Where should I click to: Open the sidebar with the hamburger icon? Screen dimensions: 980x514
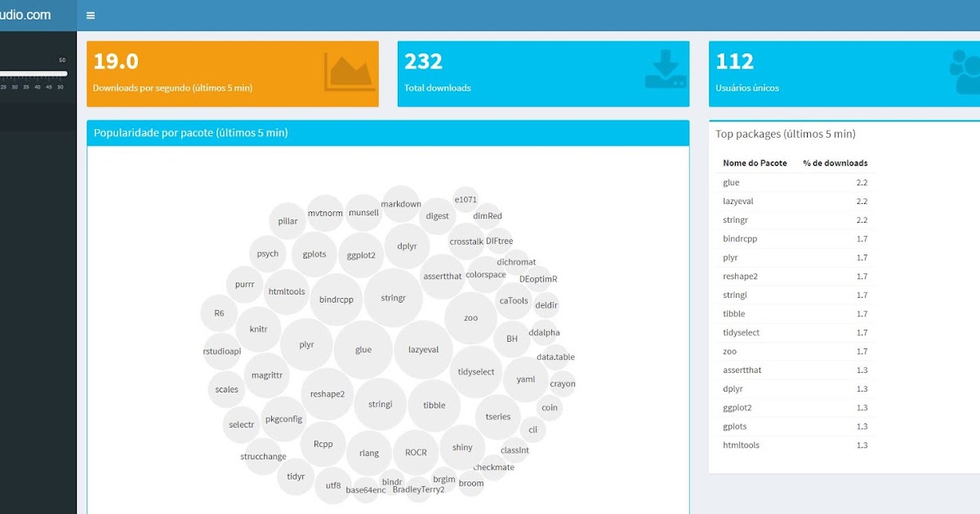click(x=90, y=15)
